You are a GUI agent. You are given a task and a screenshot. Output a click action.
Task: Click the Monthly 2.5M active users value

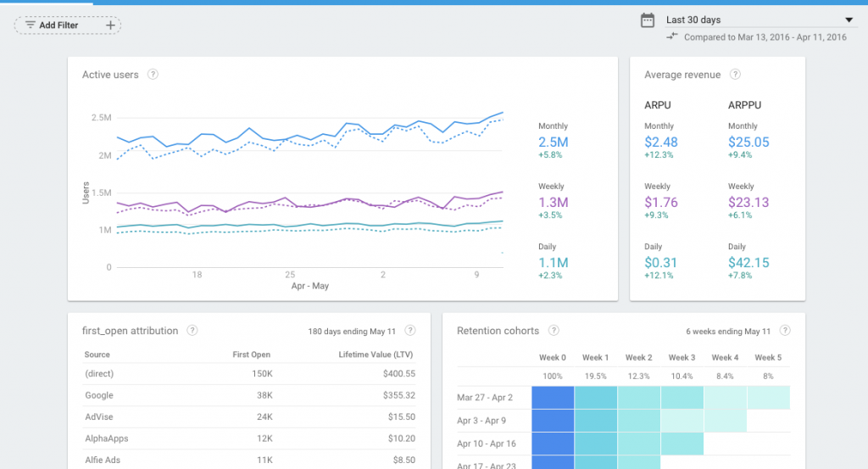pyautogui.click(x=553, y=142)
